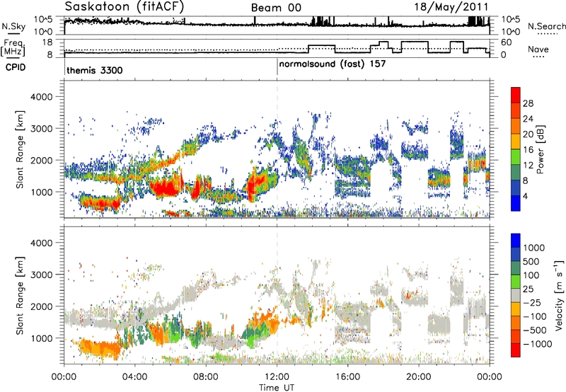566x392 pixels.
Task: Click the 'Saskatoon (fitACF)' title text
Action: (x=125, y=7)
